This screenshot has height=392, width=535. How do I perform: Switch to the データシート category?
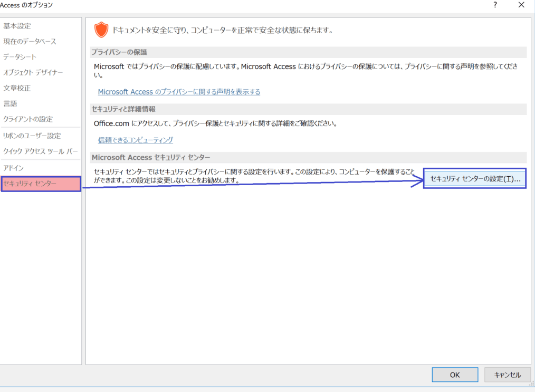point(20,57)
